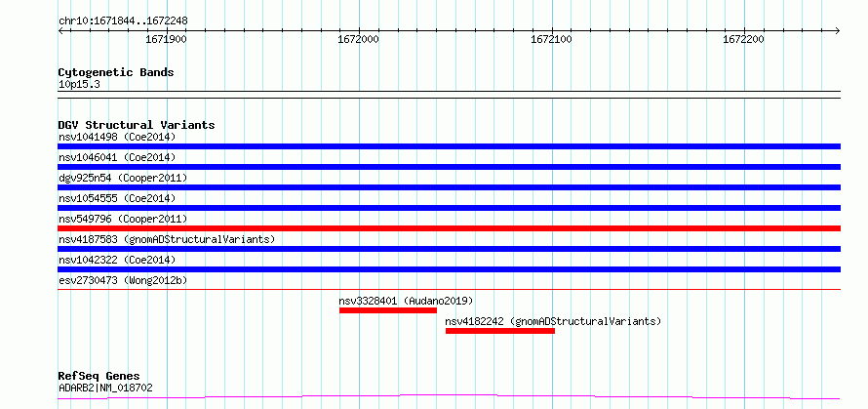The width and height of the screenshot is (868, 409).
Task: Click the red bar under nsv4182242
Action: coord(500,331)
